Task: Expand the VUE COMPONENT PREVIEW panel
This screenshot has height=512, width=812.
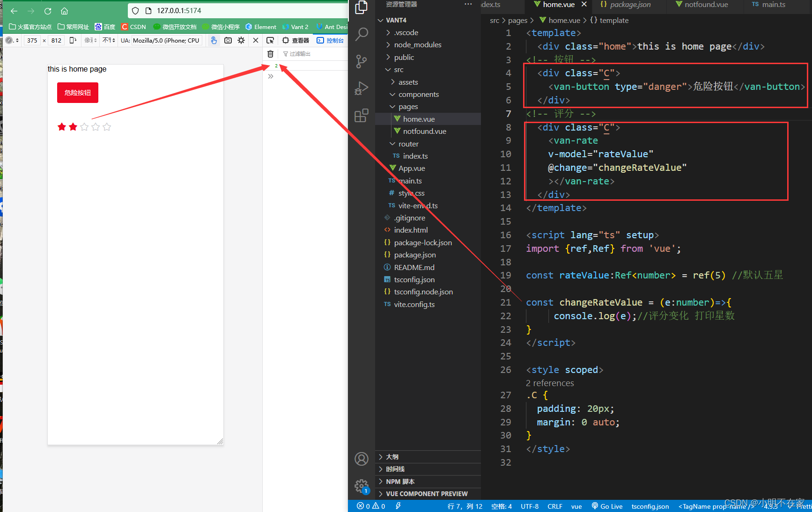Action: coord(428,494)
